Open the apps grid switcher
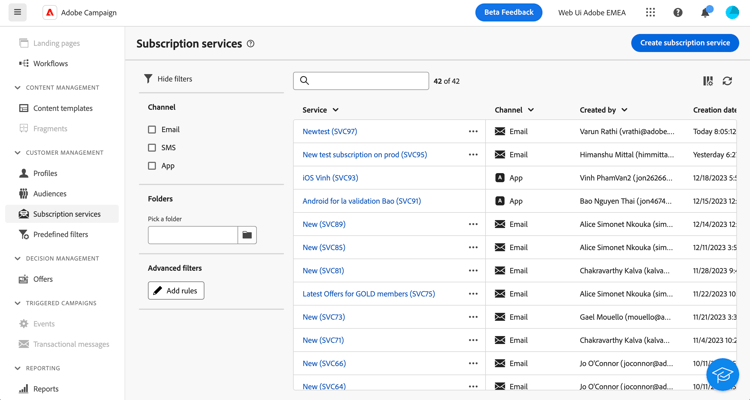The image size is (750, 400). pos(650,13)
